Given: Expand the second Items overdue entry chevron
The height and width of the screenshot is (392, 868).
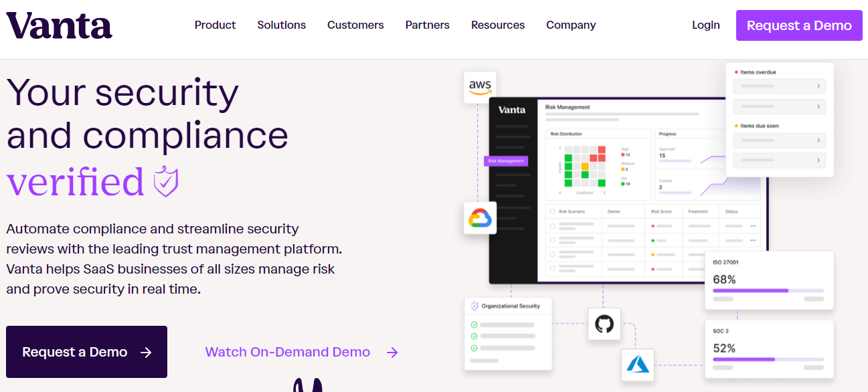Looking at the screenshot, I should coord(818,106).
